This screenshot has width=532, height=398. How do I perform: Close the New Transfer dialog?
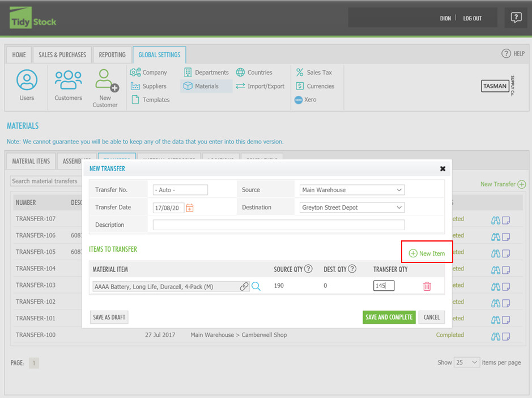pos(442,169)
